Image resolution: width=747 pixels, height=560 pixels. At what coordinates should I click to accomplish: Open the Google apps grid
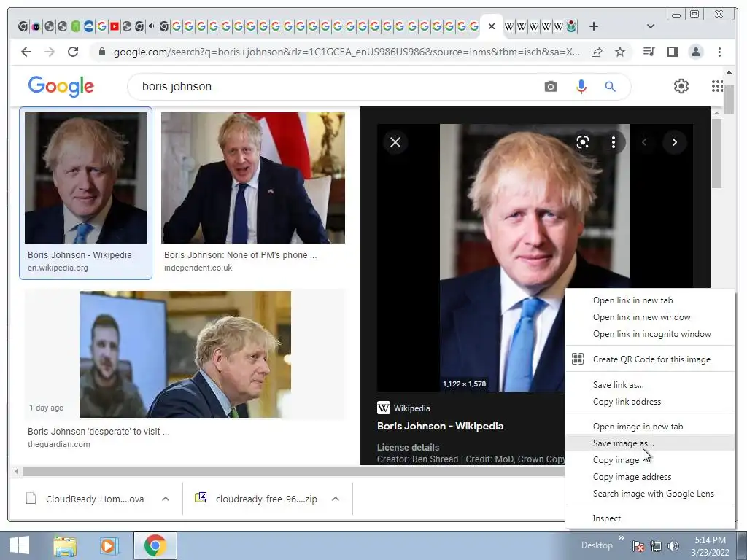pos(717,86)
